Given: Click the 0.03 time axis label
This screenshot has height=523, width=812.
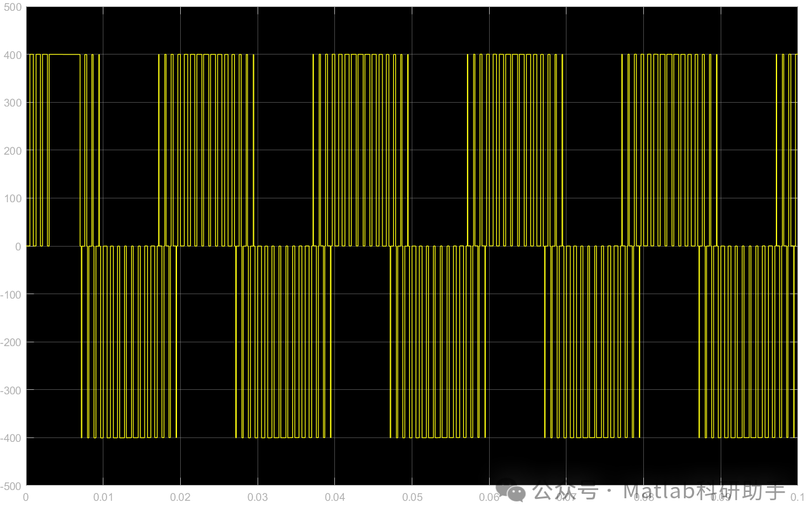Looking at the screenshot, I should point(258,497).
